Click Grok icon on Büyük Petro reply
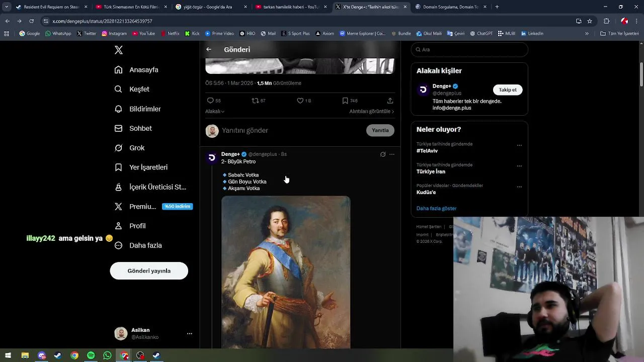The width and height of the screenshot is (644, 362). click(x=383, y=154)
